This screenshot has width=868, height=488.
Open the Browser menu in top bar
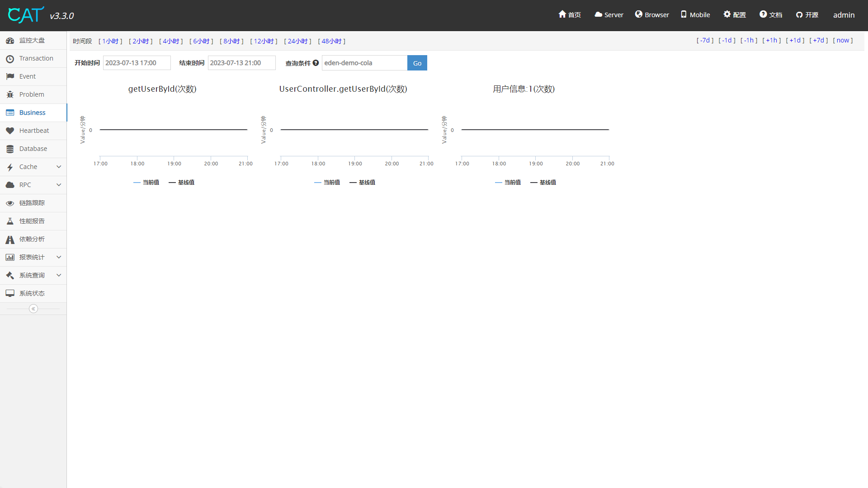[x=652, y=15]
